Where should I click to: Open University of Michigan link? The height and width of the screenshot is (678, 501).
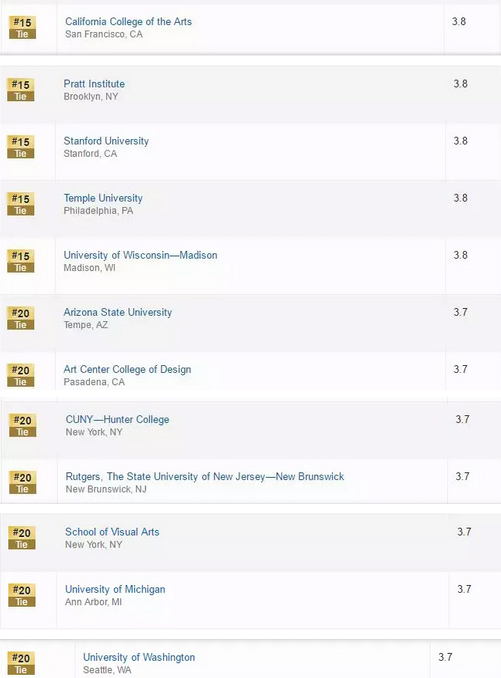[115, 589]
